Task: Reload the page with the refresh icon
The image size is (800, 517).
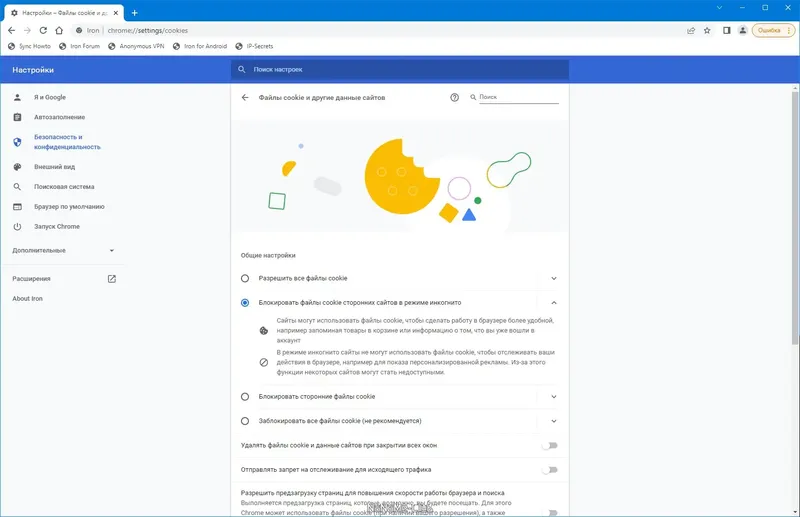Action: point(43,31)
